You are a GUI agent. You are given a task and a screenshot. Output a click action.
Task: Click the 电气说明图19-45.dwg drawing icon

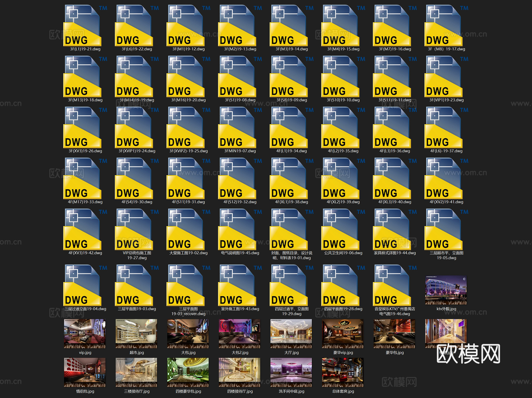[x=237, y=229]
